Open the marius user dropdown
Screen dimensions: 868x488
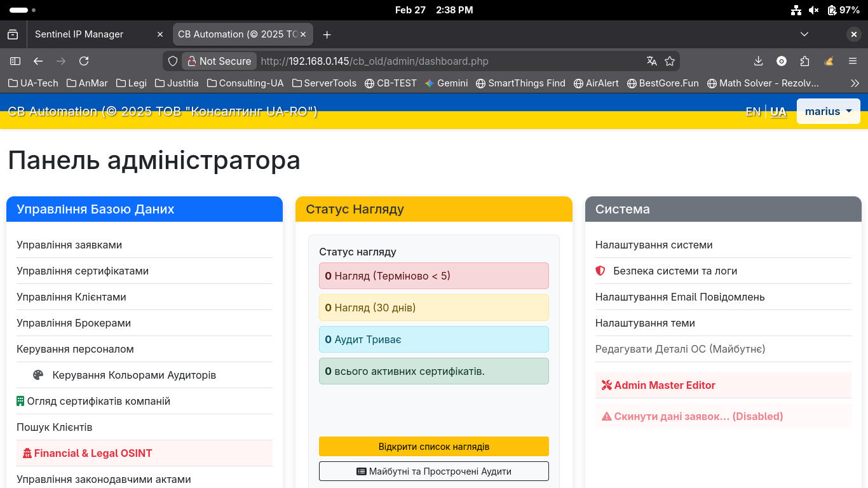click(828, 111)
